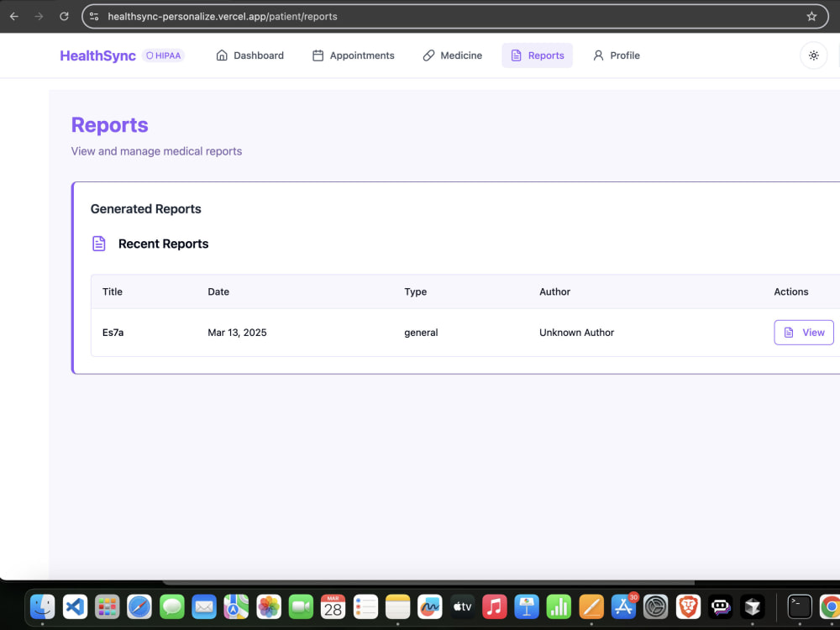This screenshot has width=840, height=630.
Task: Open Brave browser from the dock
Action: click(689, 607)
